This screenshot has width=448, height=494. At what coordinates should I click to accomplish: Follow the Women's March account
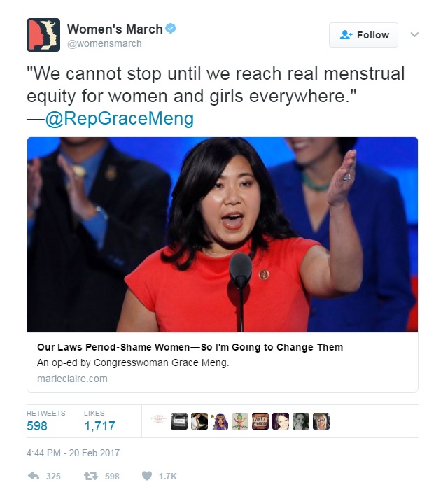[x=363, y=35]
